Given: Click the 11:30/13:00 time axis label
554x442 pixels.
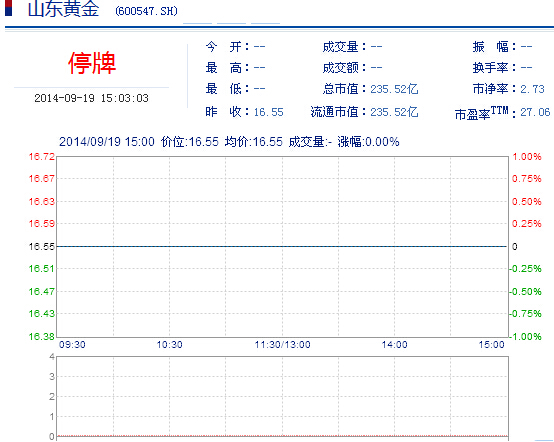Looking at the screenshot, I should click(283, 344).
